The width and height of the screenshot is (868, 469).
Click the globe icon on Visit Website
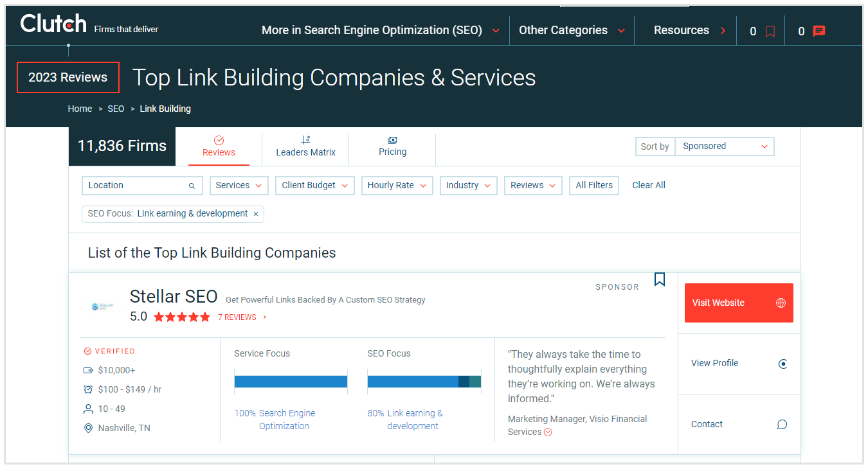click(x=781, y=303)
